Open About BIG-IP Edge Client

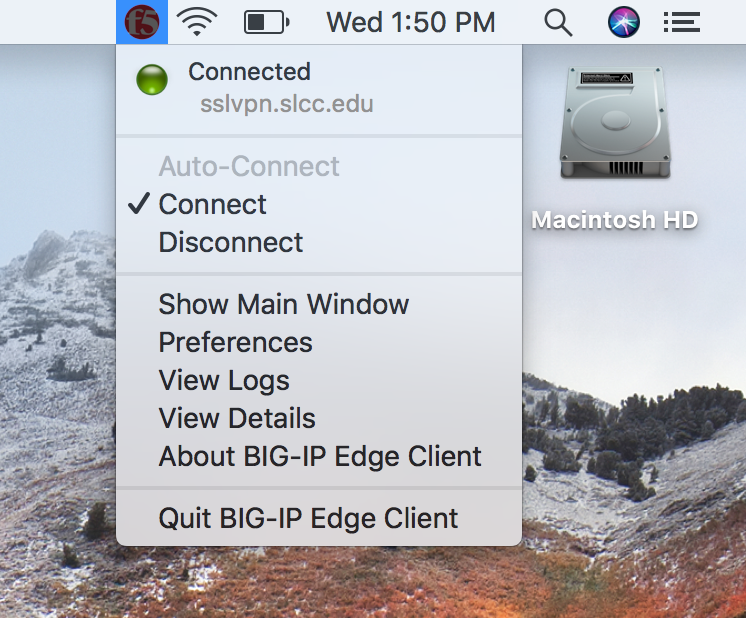click(319, 457)
